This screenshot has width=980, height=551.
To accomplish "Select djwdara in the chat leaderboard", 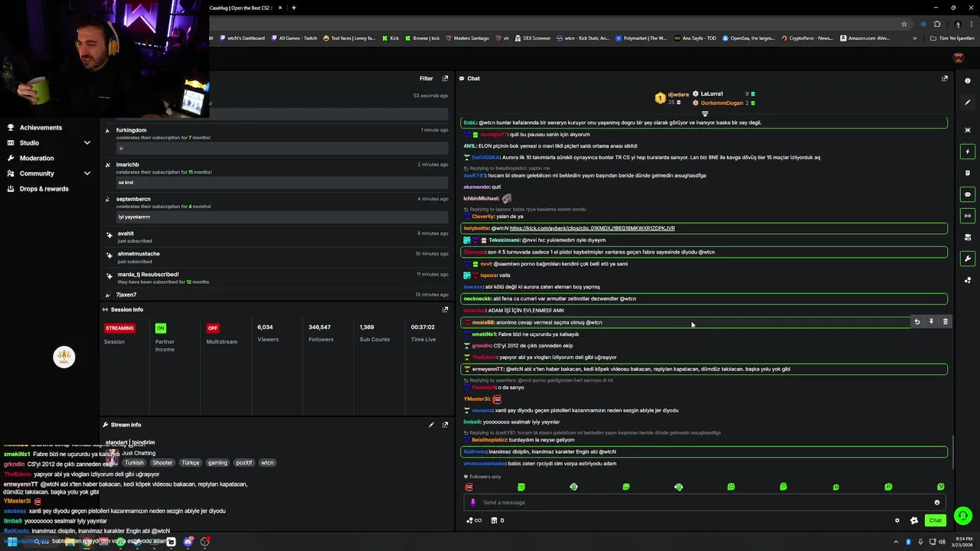I will pos(678,95).
